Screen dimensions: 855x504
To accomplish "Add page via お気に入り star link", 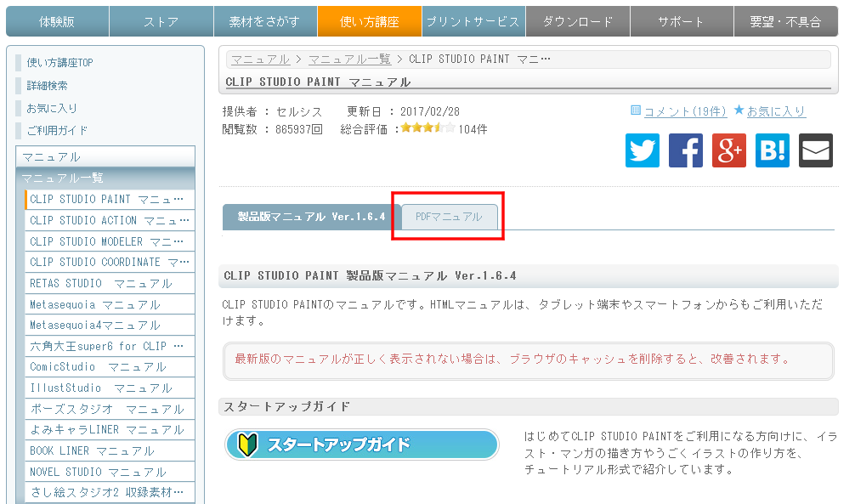I will (775, 111).
